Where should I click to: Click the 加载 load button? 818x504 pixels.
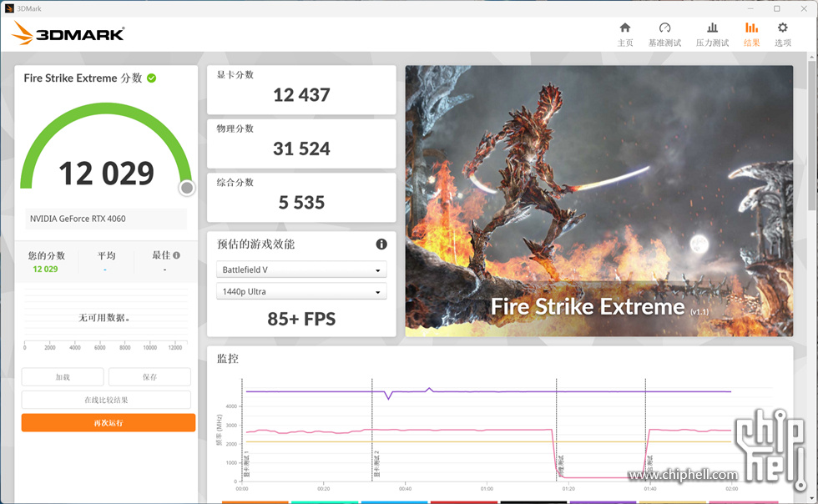coord(63,376)
